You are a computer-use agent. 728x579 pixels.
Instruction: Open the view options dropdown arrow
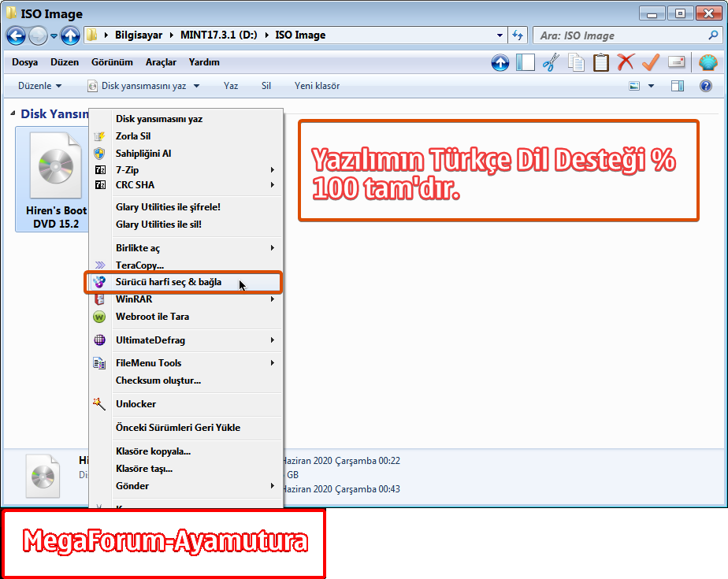click(x=651, y=86)
